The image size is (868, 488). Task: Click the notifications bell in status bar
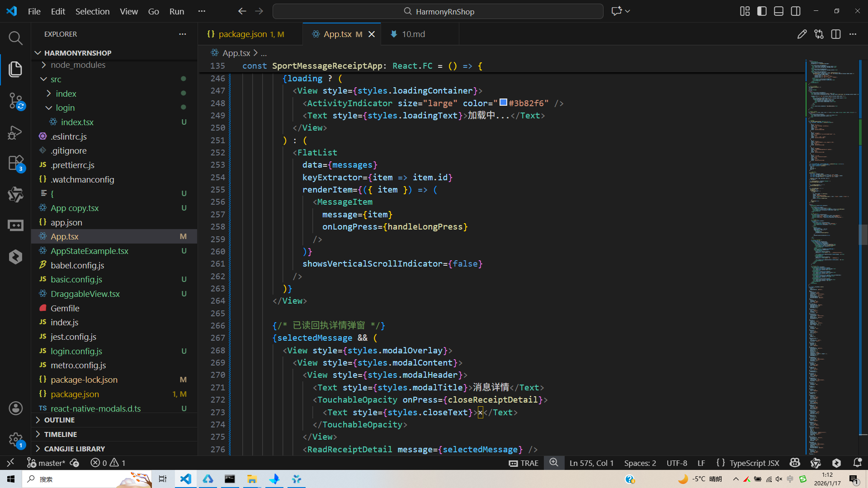(857, 463)
